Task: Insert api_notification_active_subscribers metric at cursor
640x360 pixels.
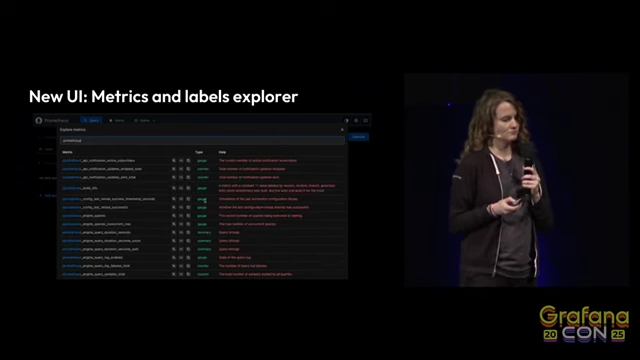Action: [x=181, y=161]
